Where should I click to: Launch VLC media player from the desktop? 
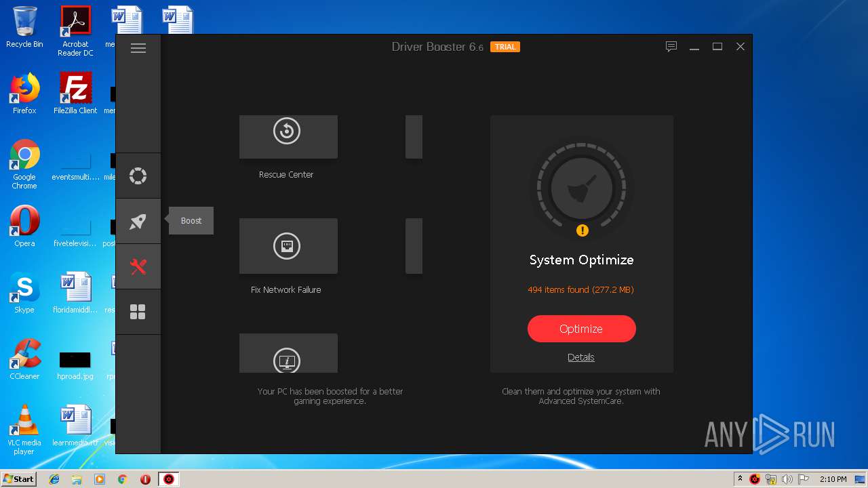(24, 430)
